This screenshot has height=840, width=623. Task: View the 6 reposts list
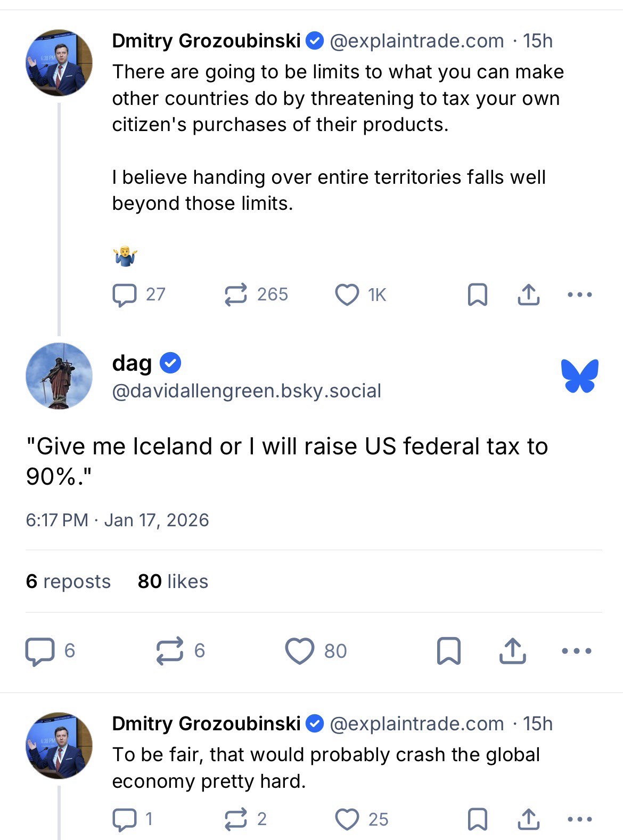tap(68, 581)
